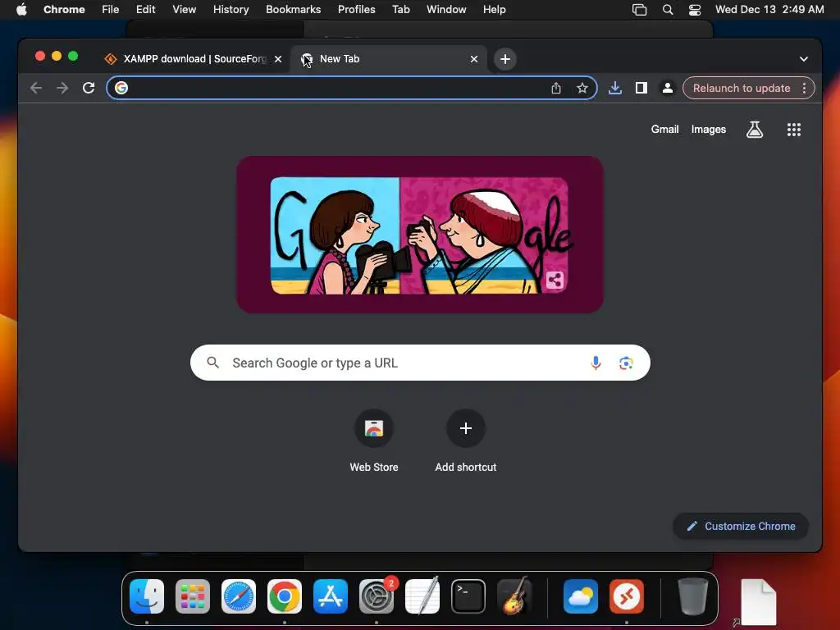Open System Settings from the Dock

coord(377,596)
